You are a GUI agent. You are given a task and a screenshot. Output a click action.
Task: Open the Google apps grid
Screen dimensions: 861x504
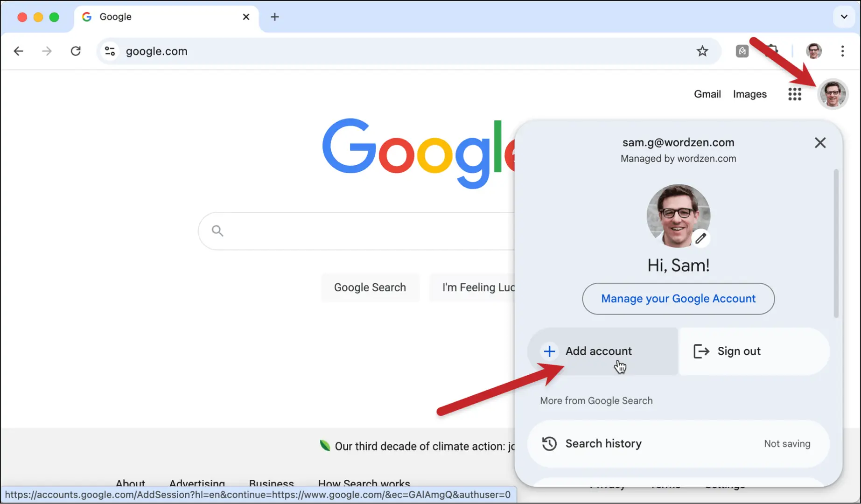[x=795, y=94]
